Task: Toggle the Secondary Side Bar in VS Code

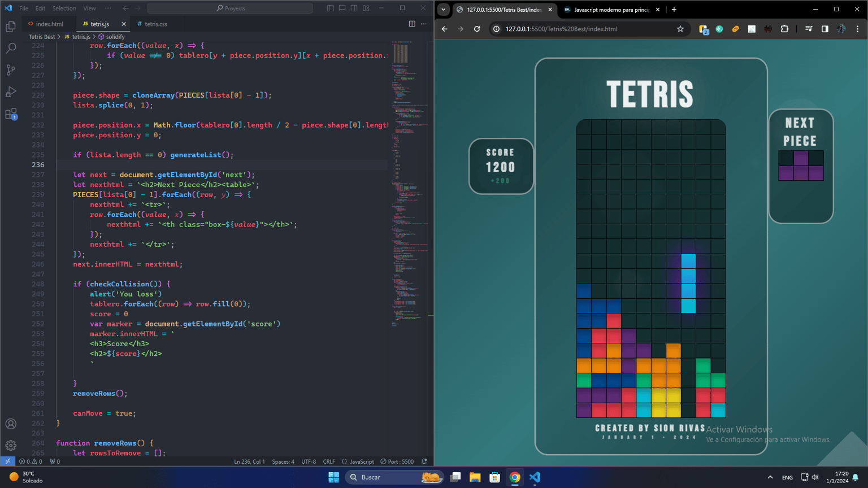Action: pyautogui.click(x=354, y=8)
